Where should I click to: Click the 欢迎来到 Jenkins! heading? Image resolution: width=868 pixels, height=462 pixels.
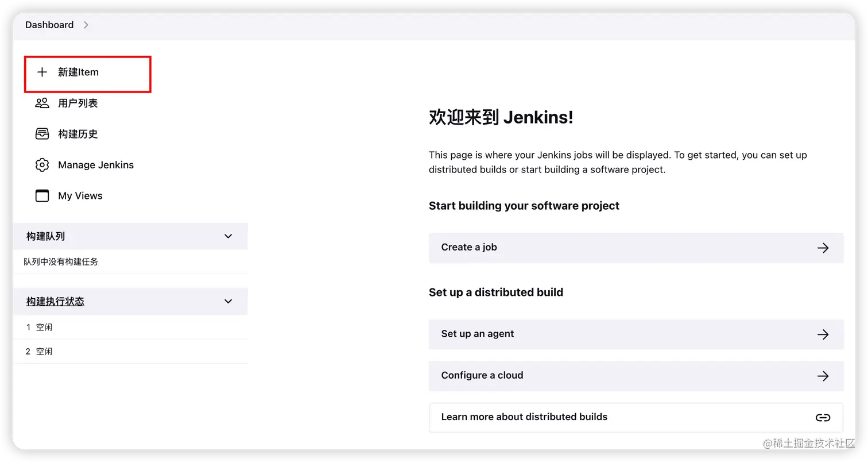[501, 117]
